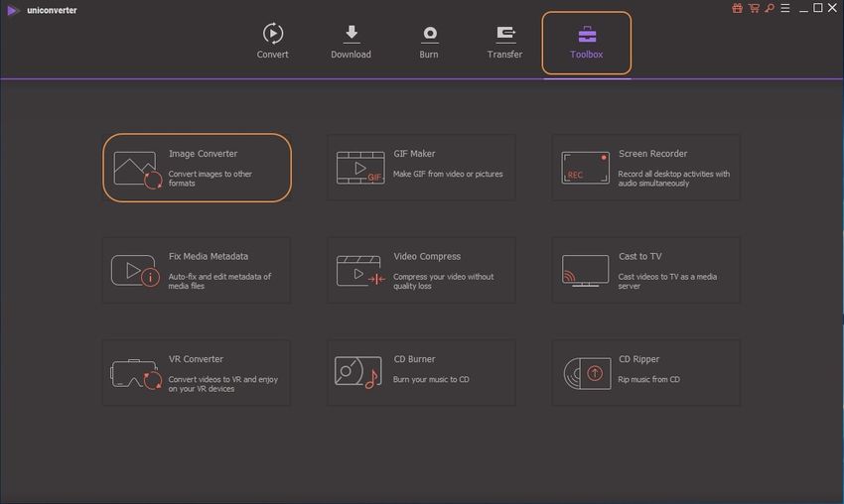Click the uniconverter logo in title bar
This screenshot has width=844, height=504.
pos(13,10)
